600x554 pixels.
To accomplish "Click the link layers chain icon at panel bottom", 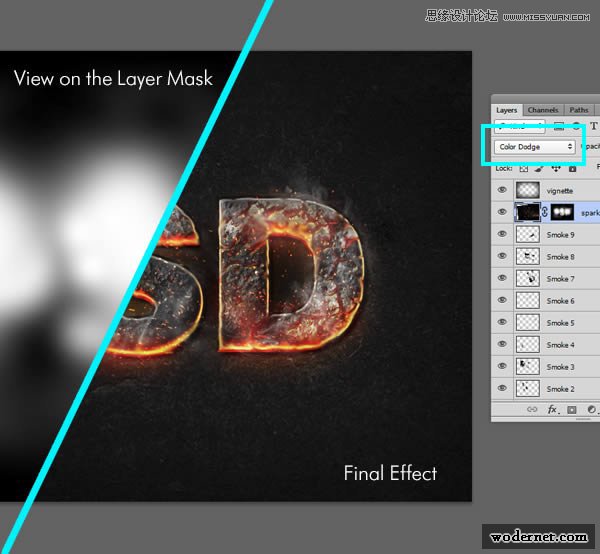I will 532,409.
